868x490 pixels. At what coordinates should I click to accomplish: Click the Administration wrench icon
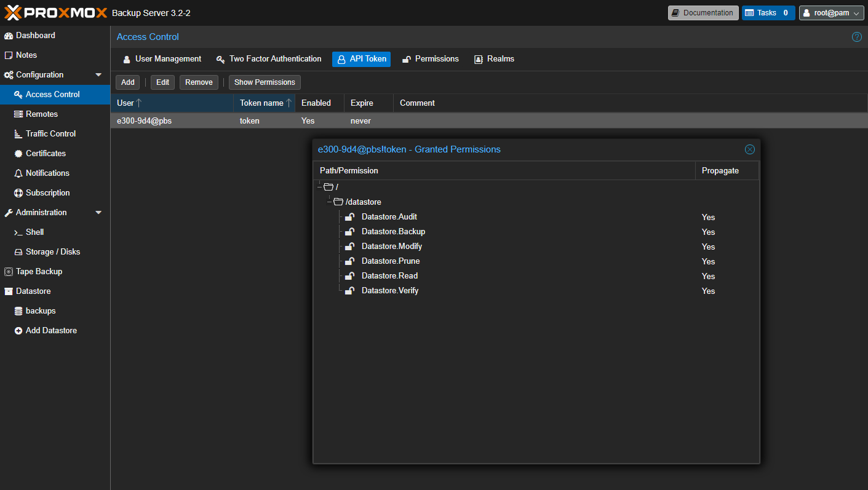pos(9,213)
